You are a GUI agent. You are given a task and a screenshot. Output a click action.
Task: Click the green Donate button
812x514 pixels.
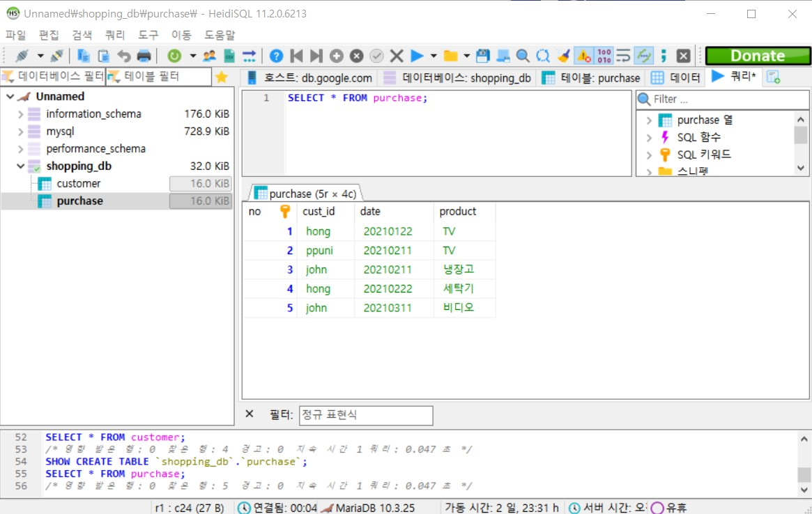758,56
